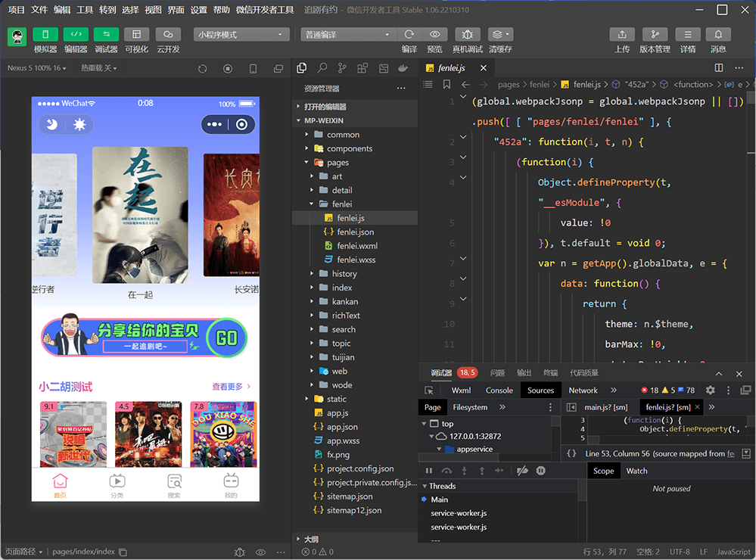Click the real device debug icon
The image size is (756, 560).
point(467,35)
